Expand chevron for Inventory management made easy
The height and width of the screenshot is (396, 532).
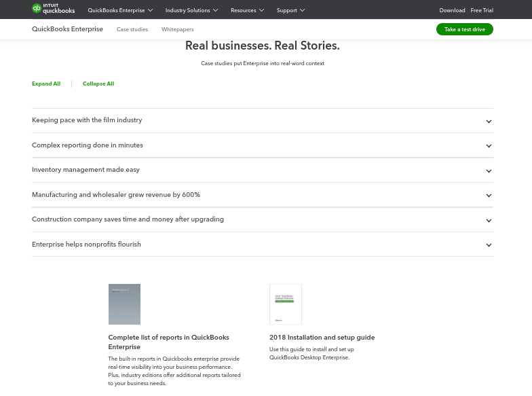coord(489,171)
